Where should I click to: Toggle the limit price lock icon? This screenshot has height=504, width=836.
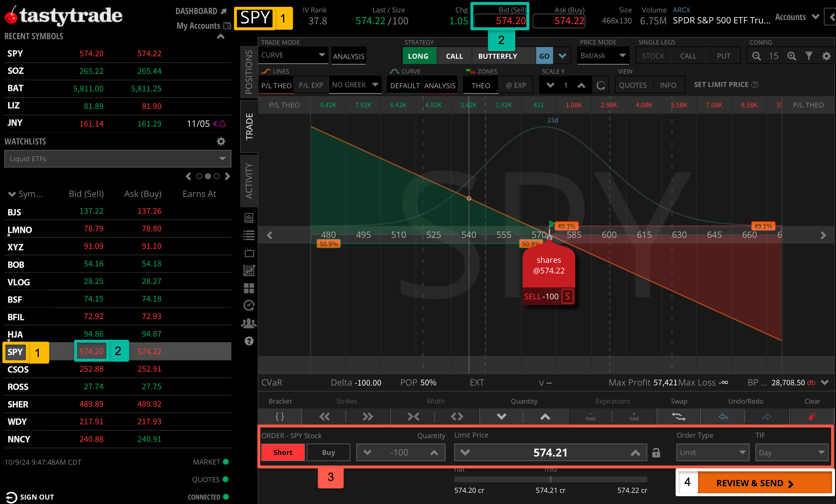(656, 452)
